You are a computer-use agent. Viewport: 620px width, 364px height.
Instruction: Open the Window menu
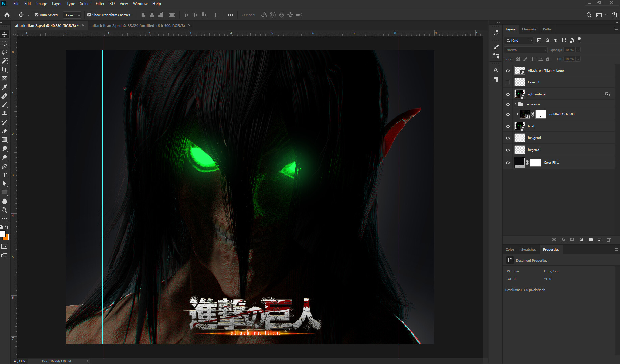point(140,4)
